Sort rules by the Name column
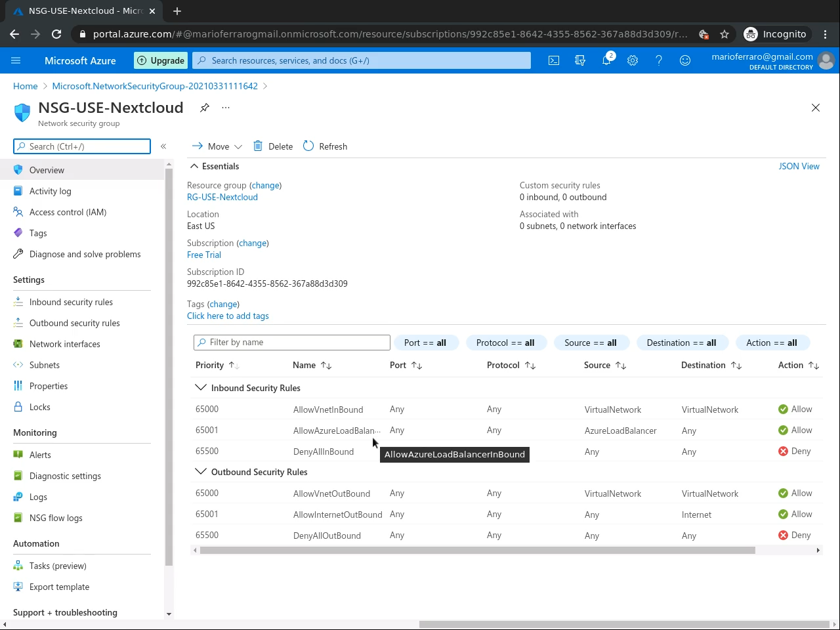The image size is (840, 630). click(x=312, y=366)
